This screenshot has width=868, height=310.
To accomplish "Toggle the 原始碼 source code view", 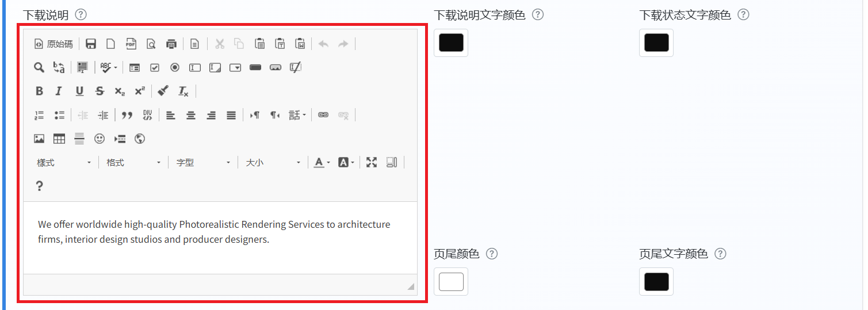I will coord(53,44).
